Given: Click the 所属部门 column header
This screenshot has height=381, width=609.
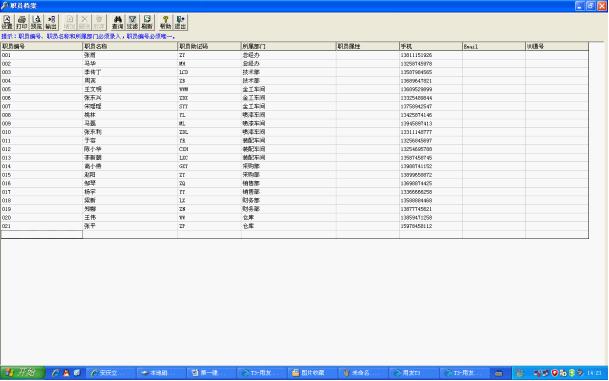Looking at the screenshot, I should 289,46.
